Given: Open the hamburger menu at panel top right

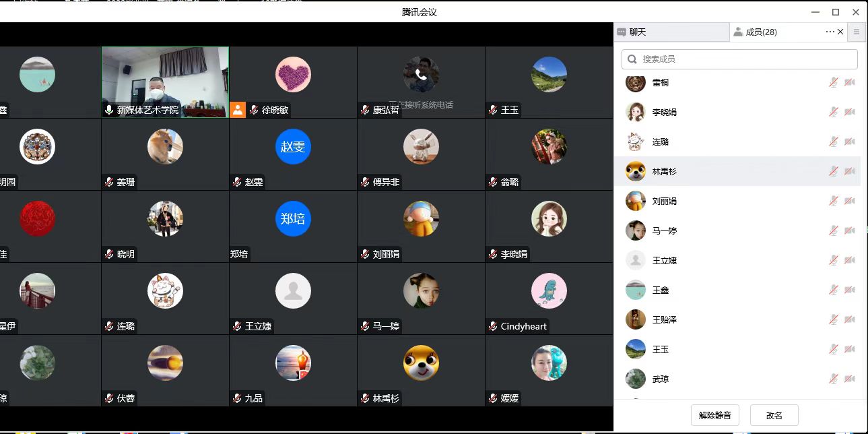Looking at the screenshot, I should click(857, 32).
